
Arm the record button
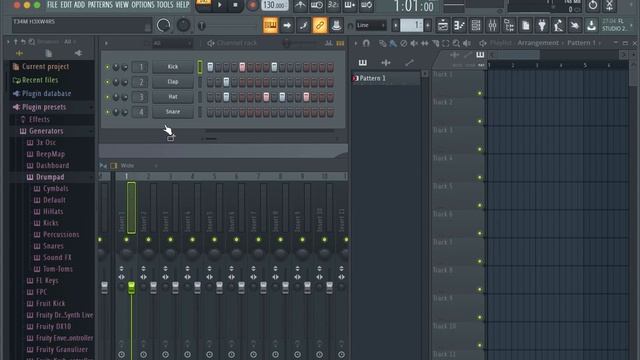coord(252,5)
